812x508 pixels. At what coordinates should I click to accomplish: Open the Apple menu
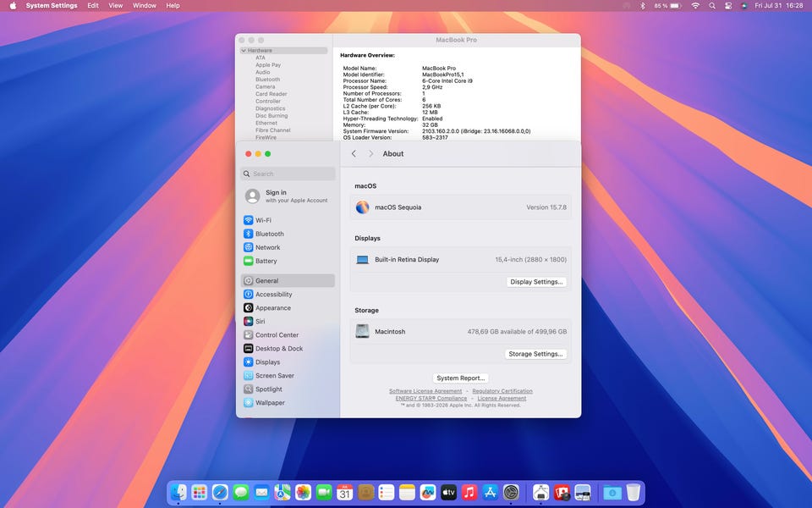pyautogui.click(x=13, y=6)
